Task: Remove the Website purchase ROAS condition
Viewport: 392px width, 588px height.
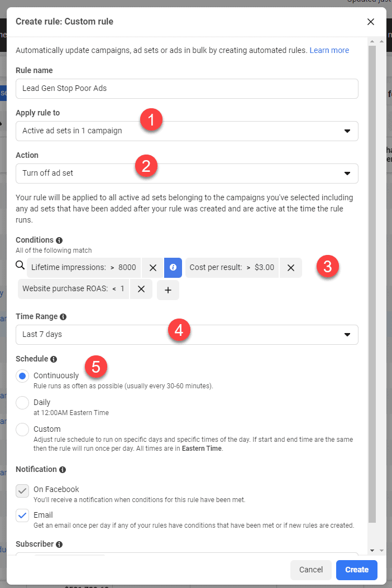Action: [x=141, y=289]
